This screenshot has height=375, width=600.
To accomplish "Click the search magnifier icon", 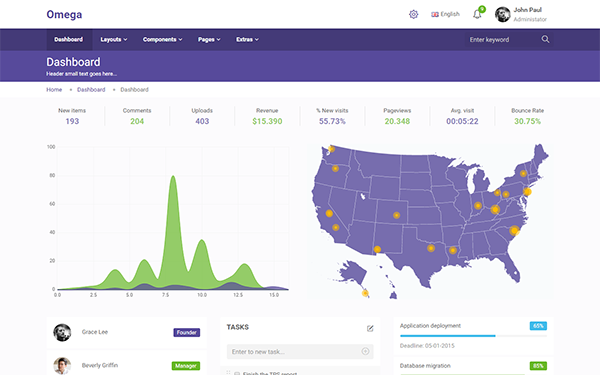I will tap(545, 39).
